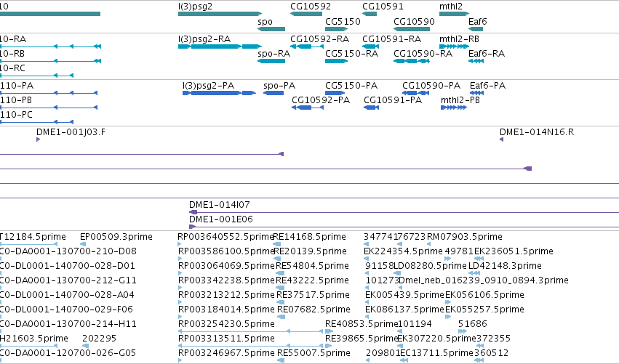Viewport: 619px width, 364px height.
Task: Click EST RP003640552.5prime
Action: (225, 237)
